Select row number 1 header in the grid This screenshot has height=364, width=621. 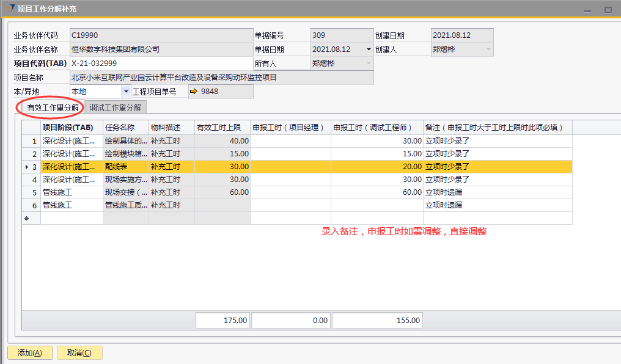(32, 141)
